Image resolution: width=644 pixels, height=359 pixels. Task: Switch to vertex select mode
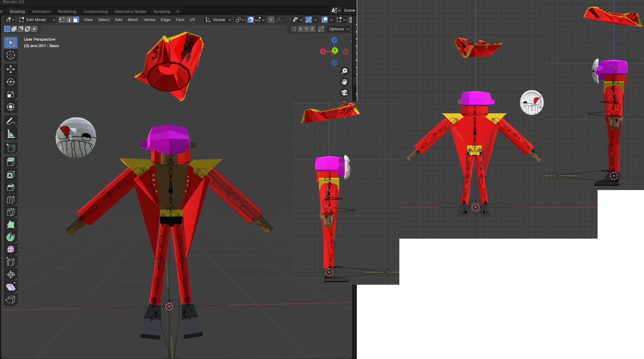click(62, 20)
